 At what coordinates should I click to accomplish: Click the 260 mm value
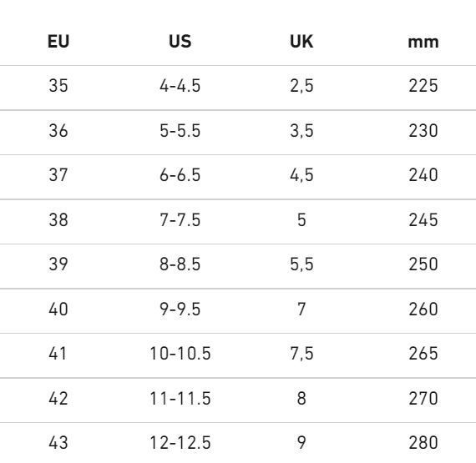point(423,310)
